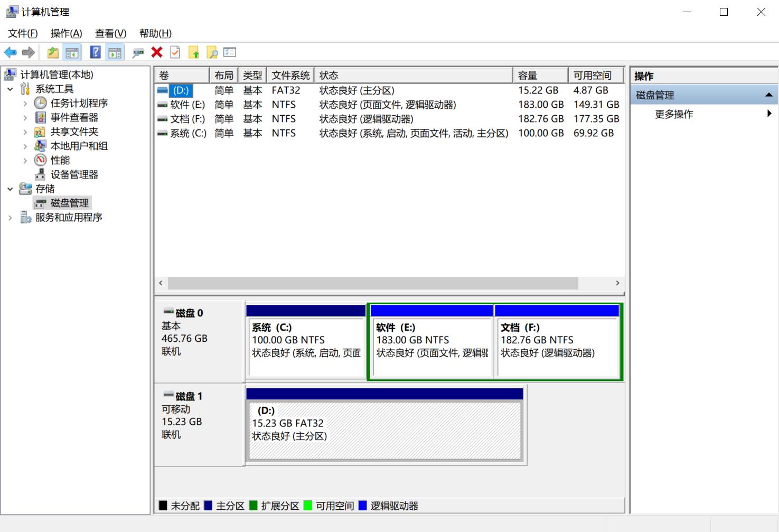The image size is (779, 532).
Task: Click the checkmark properties icon on the toolbar
Action: [174, 52]
